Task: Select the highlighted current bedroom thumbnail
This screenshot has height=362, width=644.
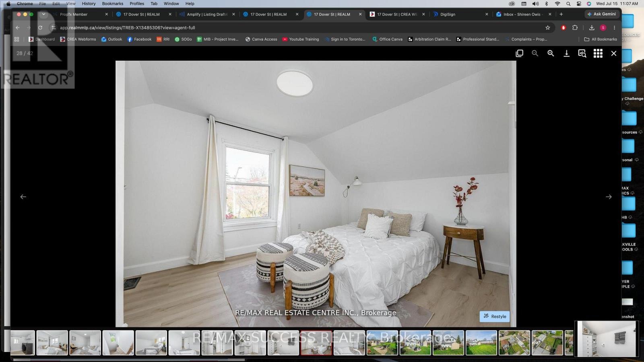Action: pyautogui.click(x=316, y=343)
